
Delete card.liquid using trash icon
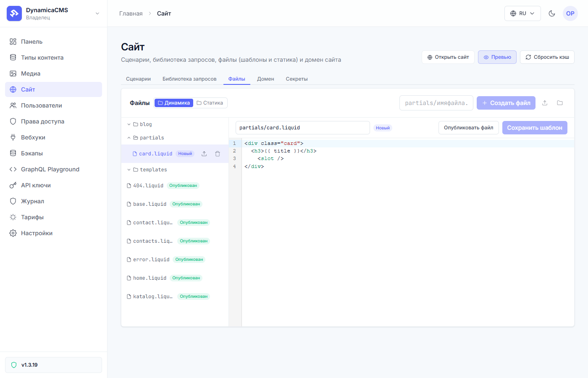click(x=218, y=154)
